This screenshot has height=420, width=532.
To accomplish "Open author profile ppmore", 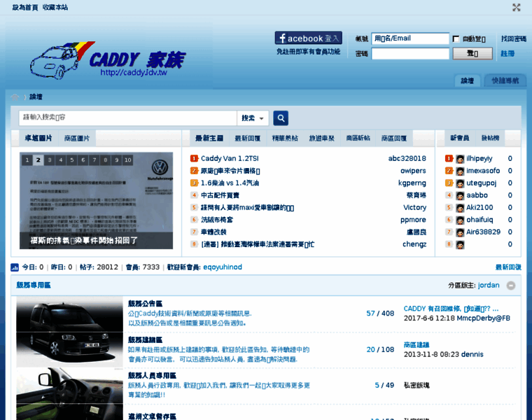I will tap(413, 220).
